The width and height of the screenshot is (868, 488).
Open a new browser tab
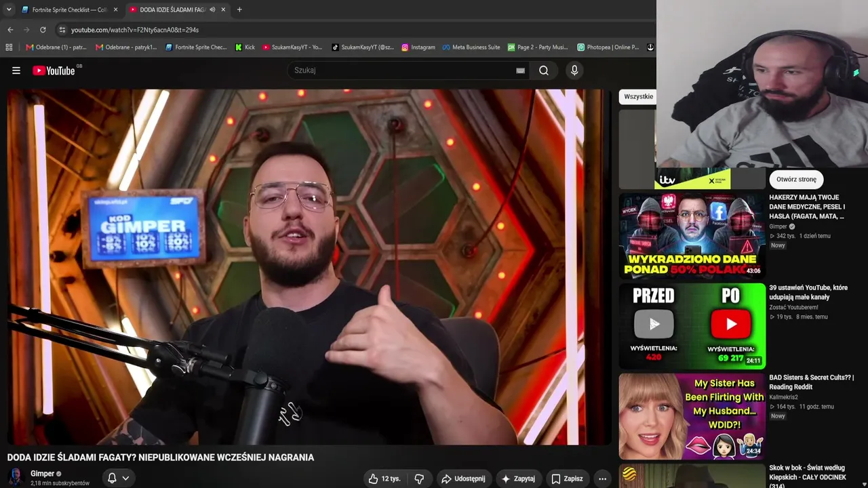239,9
